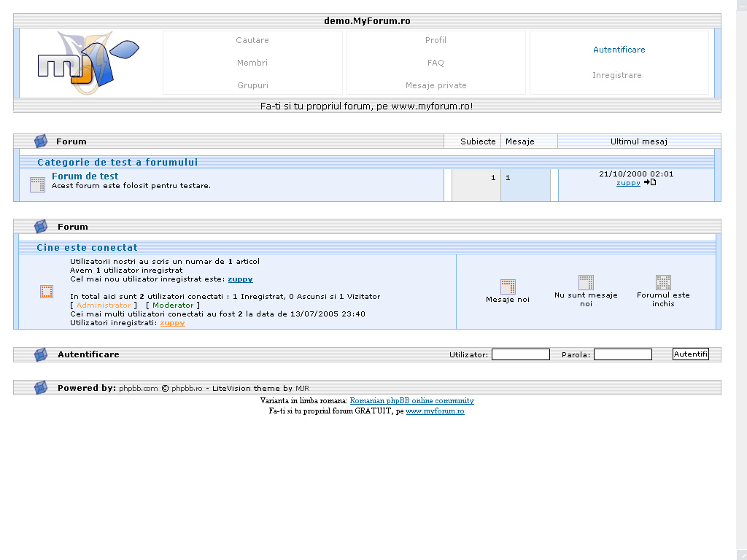Go to Grupuri page
The image size is (747, 560).
pos(252,85)
